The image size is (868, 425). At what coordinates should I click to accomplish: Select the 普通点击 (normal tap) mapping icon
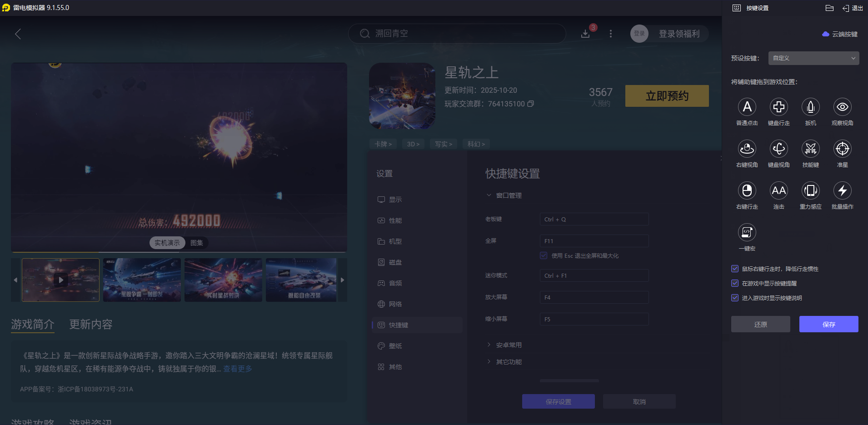(x=747, y=107)
